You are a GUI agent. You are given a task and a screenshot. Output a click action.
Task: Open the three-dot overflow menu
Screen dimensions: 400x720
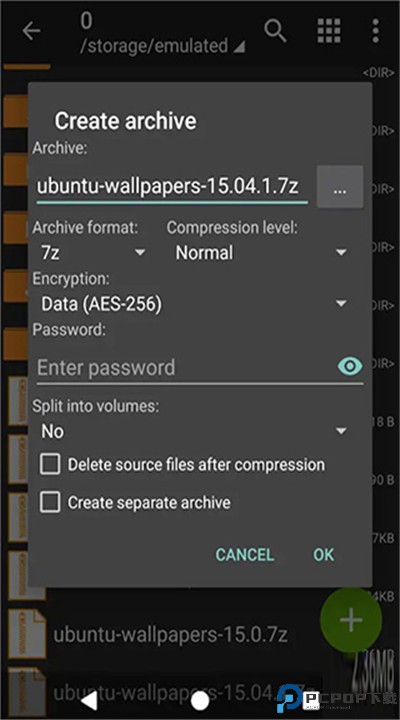[376, 31]
